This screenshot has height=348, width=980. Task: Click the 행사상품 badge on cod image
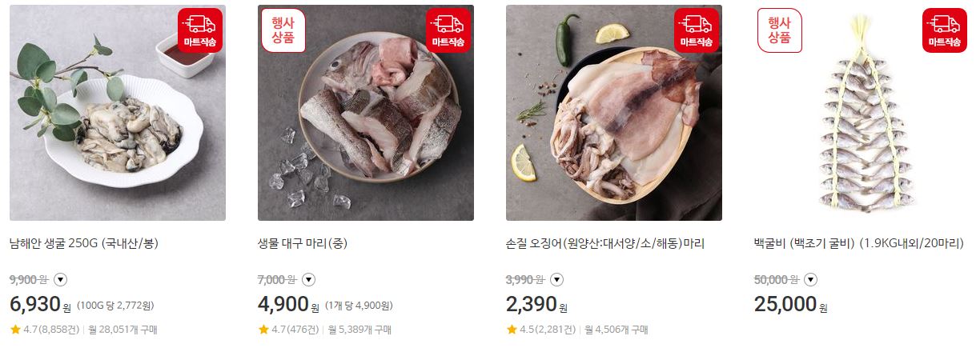tap(283, 30)
